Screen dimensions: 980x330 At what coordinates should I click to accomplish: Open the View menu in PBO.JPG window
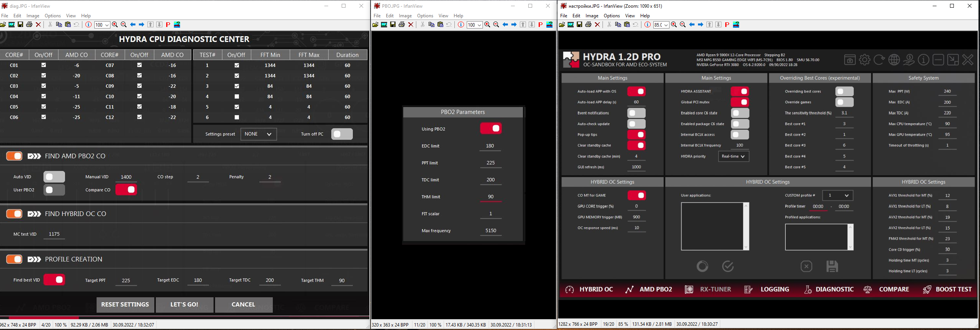443,16
